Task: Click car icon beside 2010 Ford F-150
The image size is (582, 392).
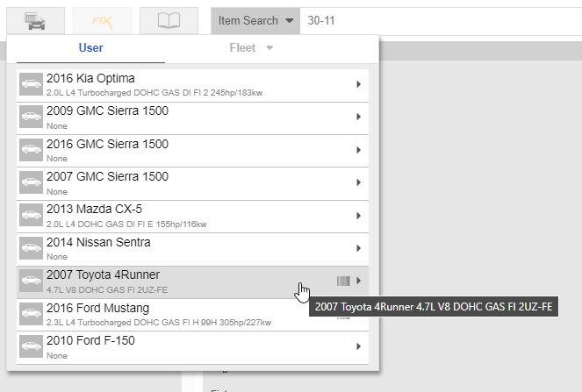Action: [32, 346]
